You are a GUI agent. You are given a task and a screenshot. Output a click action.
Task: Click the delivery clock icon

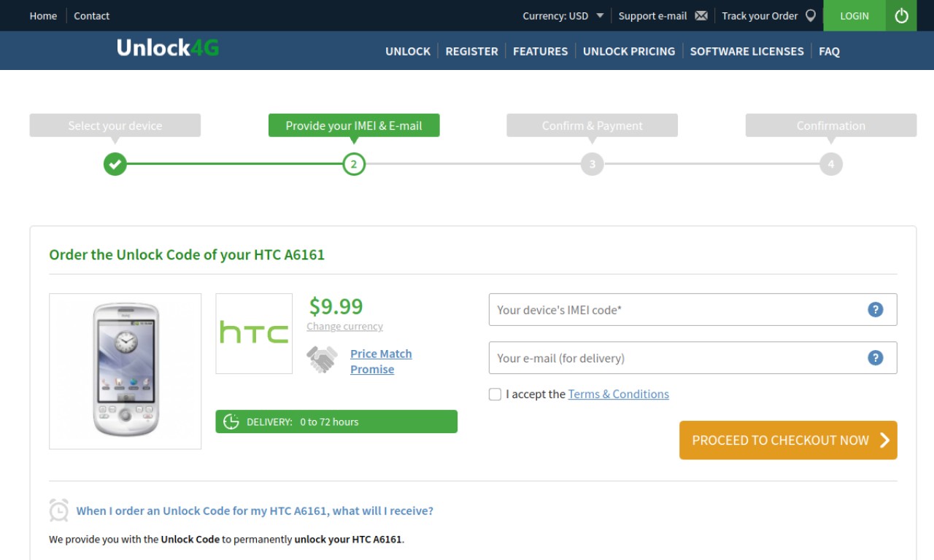coord(231,421)
